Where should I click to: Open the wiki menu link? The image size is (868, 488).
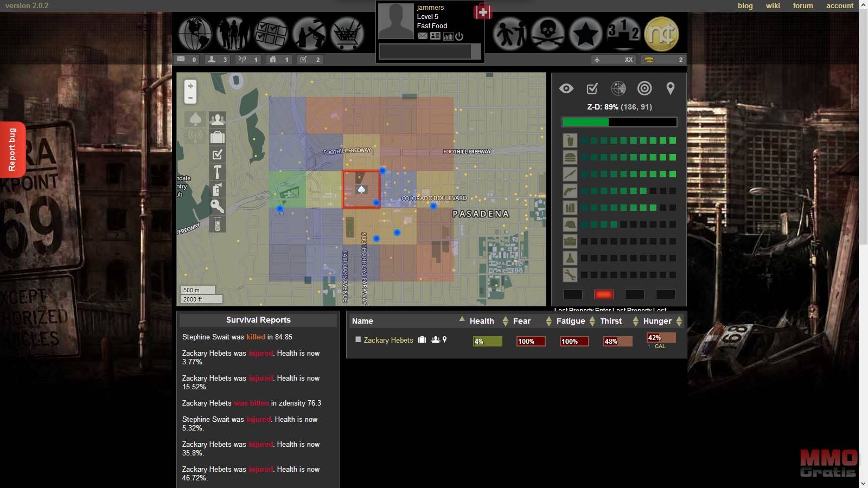pos(773,5)
